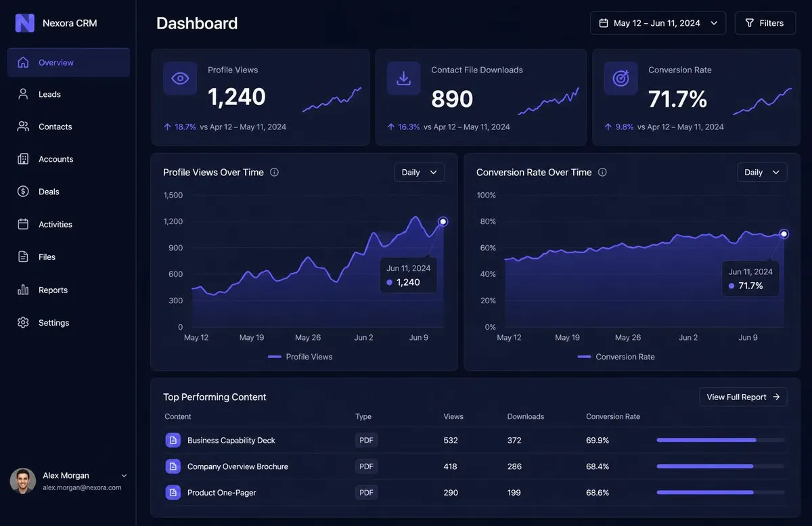Click the 890 downloads value
This screenshot has height=526, width=812.
pos(452,99)
